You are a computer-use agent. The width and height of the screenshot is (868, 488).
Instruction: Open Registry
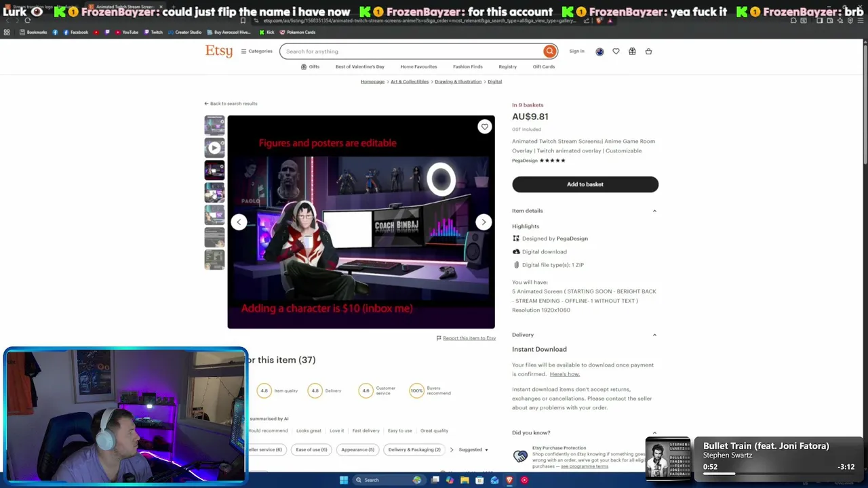pyautogui.click(x=507, y=66)
